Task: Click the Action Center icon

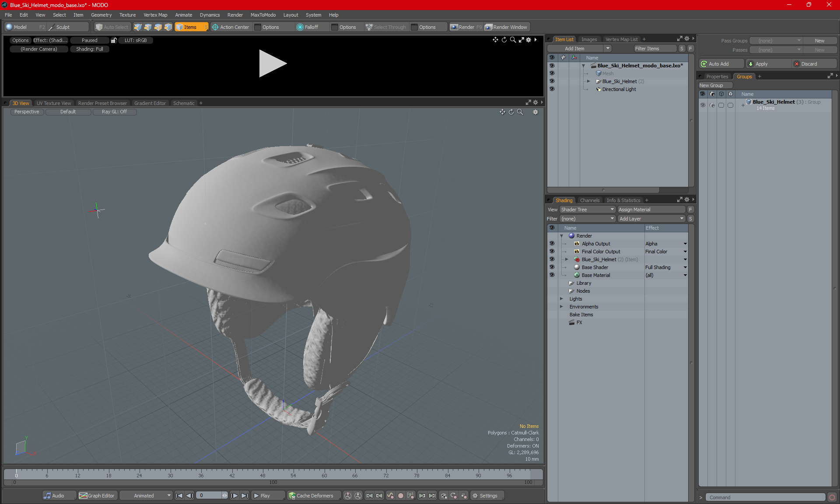Action: coord(215,27)
